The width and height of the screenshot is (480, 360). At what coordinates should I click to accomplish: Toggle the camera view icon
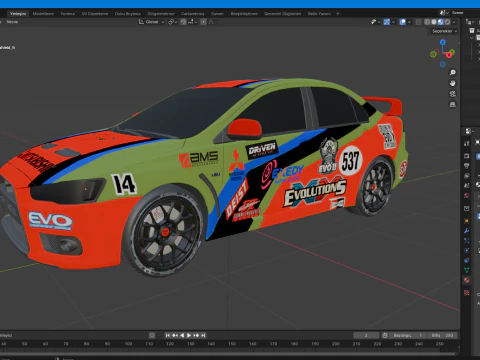[453, 94]
